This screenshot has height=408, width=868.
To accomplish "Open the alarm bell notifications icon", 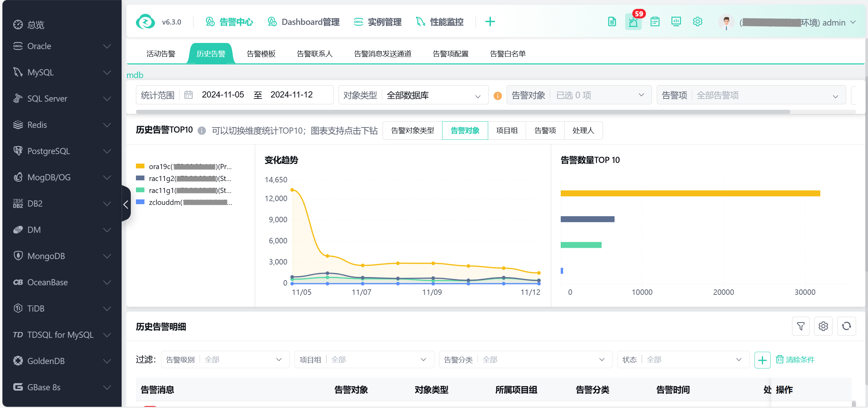I will [633, 22].
